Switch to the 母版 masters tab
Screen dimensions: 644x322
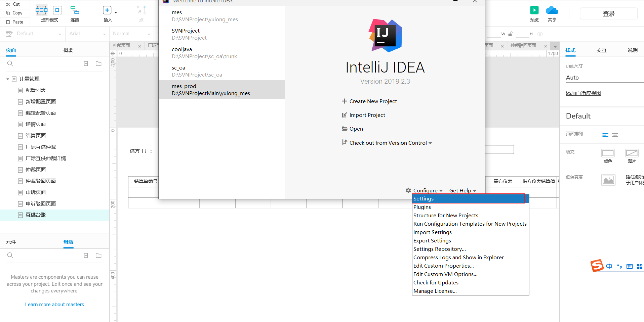click(x=69, y=242)
